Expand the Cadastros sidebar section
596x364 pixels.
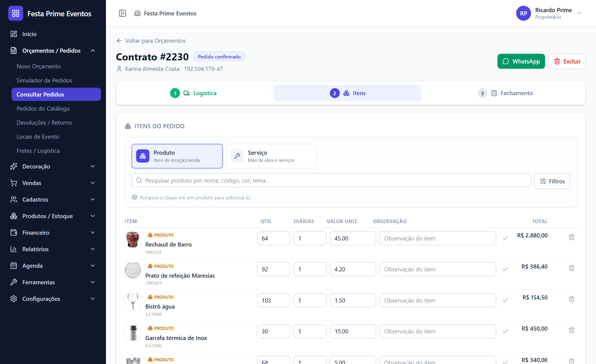(x=93, y=199)
